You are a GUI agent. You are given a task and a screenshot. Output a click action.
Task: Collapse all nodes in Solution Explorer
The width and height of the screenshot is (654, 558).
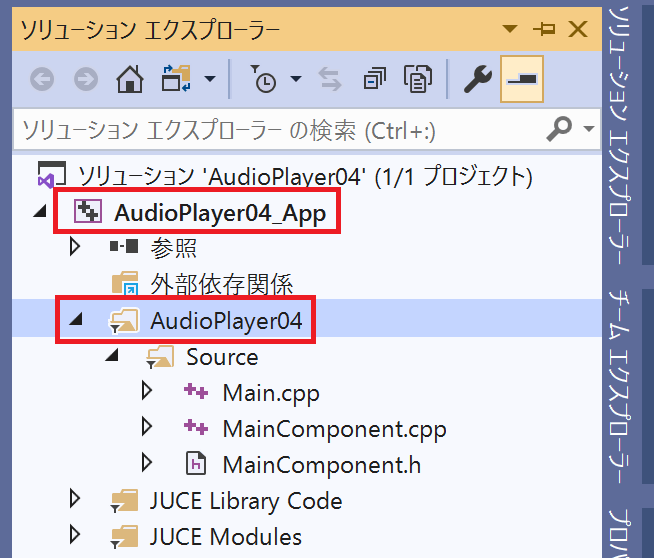point(374,79)
